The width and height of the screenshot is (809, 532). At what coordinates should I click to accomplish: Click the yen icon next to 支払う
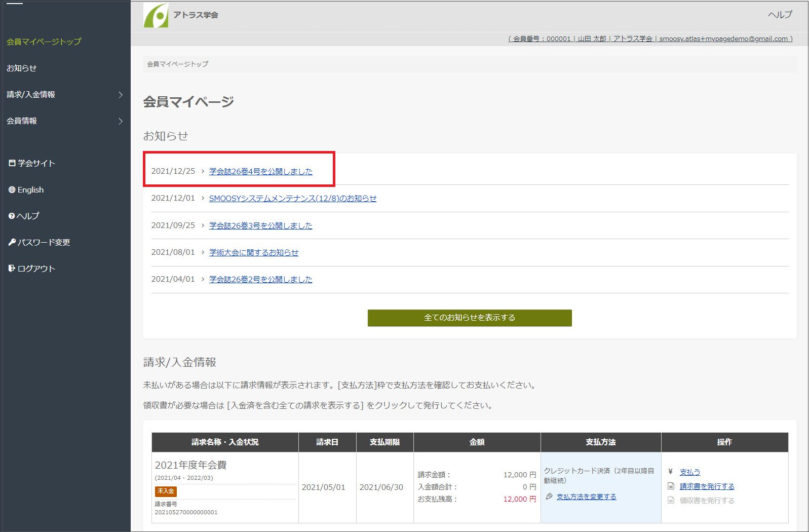[x=670, y=472]
